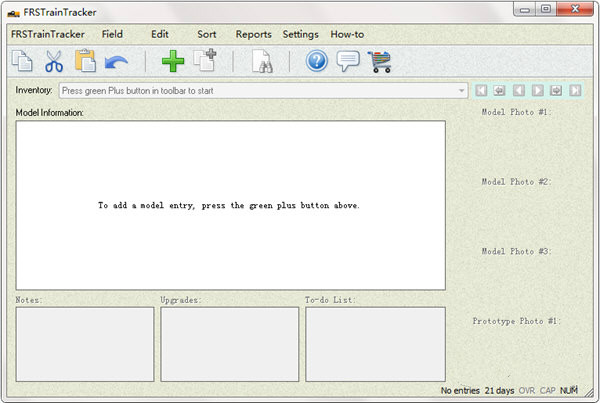Open Find with the binoculars icon
The width and height of the screenshot is (600, 403).
tap(262, 61)
